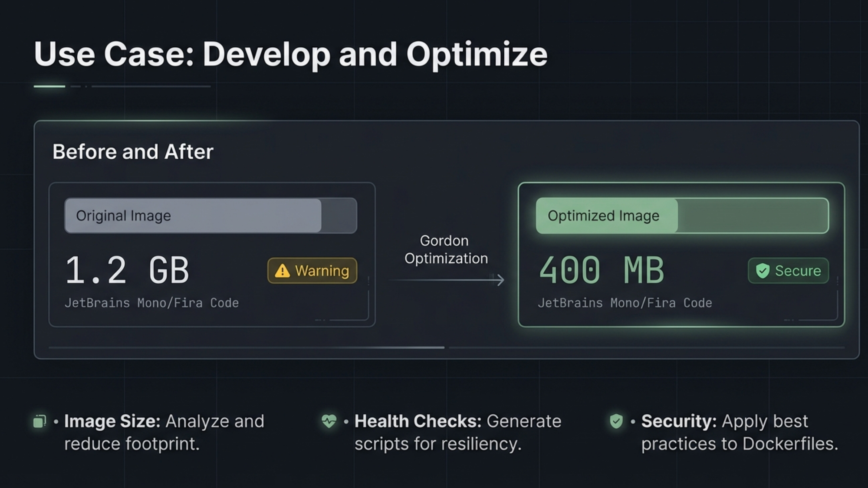Click the Original Image size bar
868x488 pixels.
pos(210,216)
